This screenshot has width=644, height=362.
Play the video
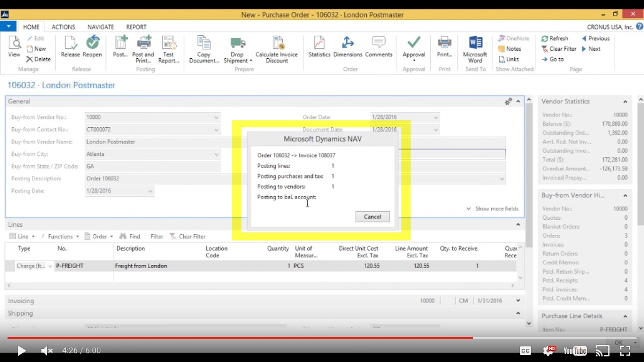coord(21,351)
